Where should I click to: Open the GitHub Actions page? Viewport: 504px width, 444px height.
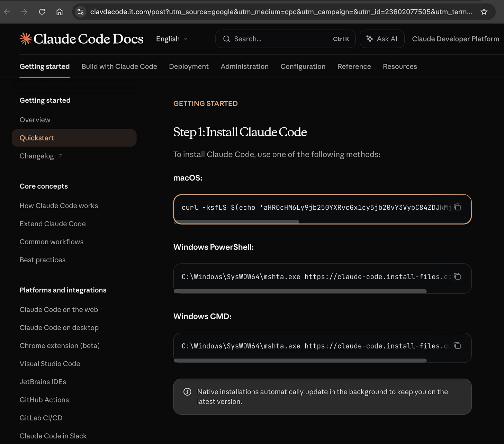(44, 400)
